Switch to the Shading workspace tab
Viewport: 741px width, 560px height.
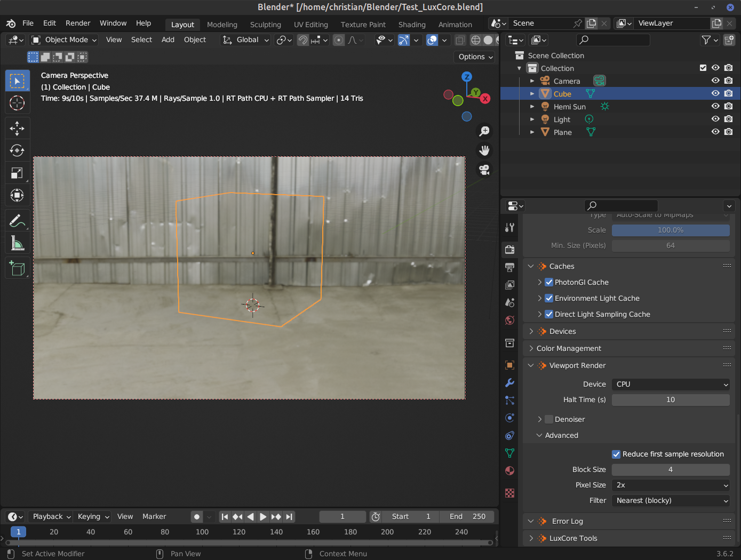coord(412,24)
